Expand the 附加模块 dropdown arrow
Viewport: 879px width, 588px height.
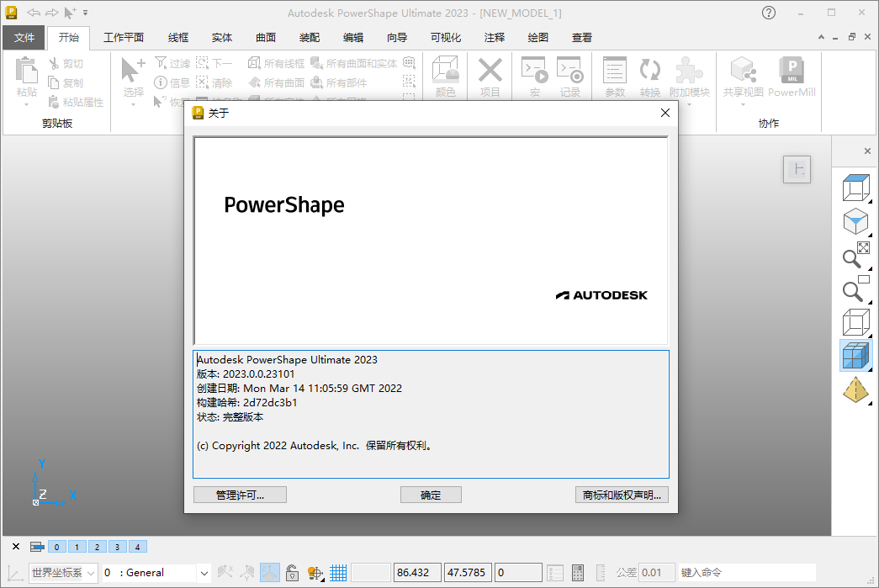pyautogui.click(x=689, y=104)
